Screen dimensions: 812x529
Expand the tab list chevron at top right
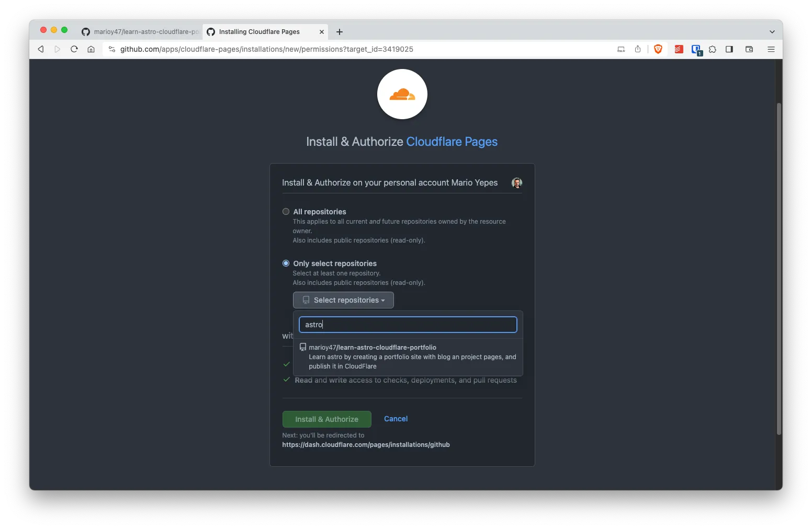click(772, 32)
